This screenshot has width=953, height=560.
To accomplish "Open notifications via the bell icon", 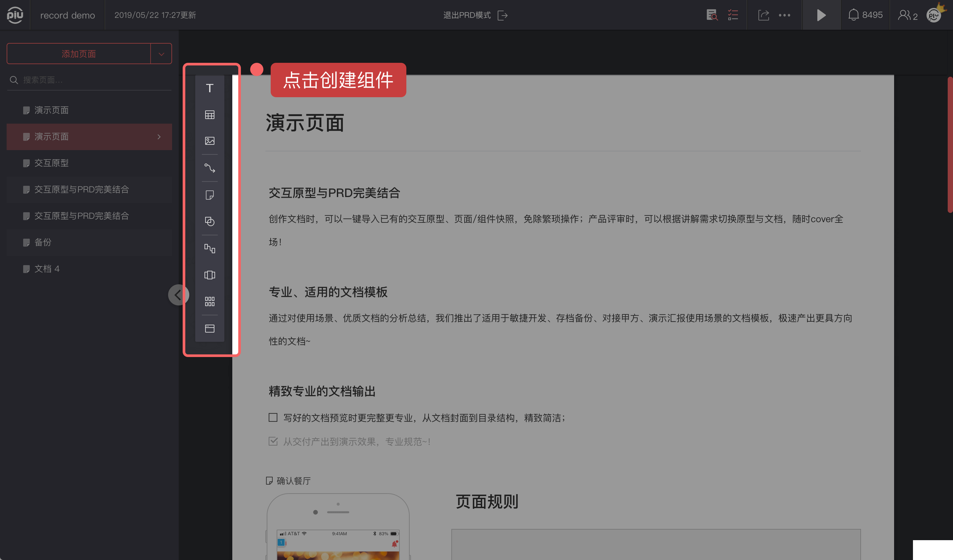I will [x=853, y=15].
